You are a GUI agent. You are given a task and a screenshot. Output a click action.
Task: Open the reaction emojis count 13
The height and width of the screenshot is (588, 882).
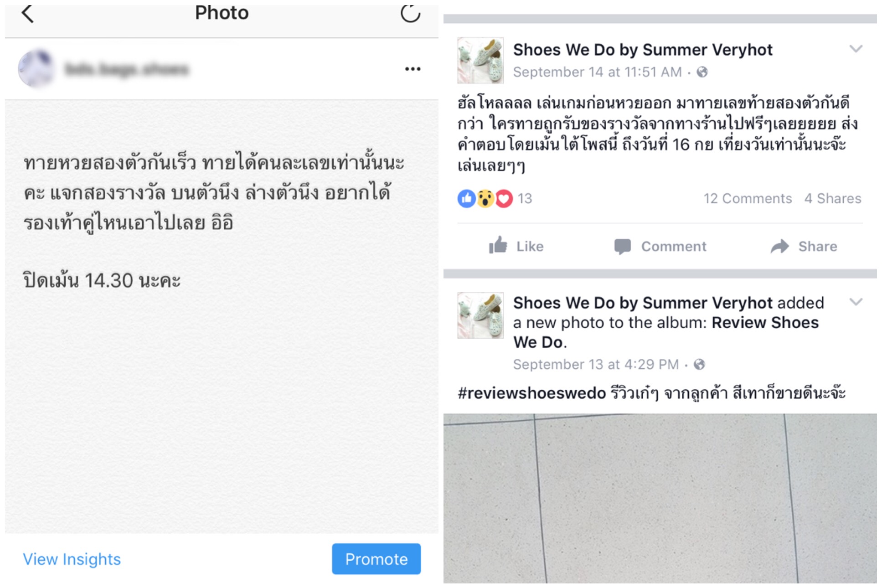(495, 199)
